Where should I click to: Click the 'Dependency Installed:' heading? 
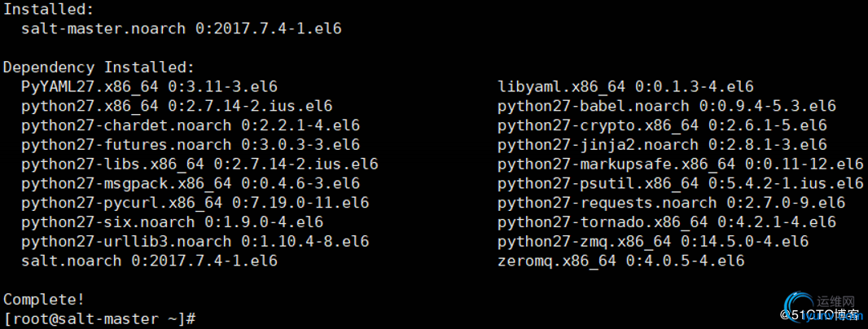(x=99, y=68)
